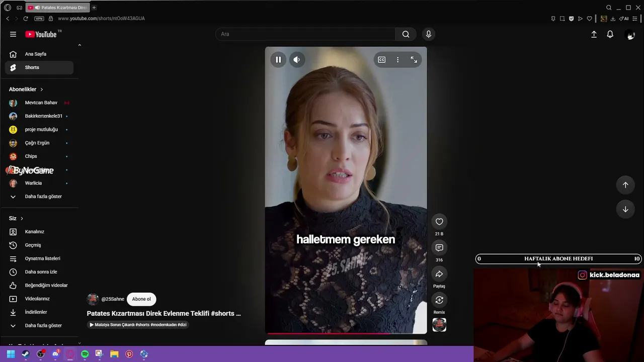Open Videolarınız
644x362 pixels.
(x=39, y=299)
